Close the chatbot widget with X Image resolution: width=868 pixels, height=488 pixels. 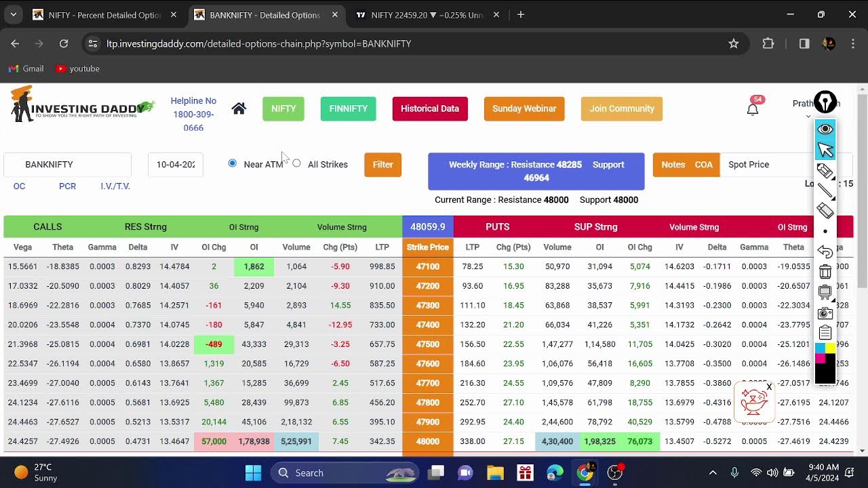(x=769, y=387)
